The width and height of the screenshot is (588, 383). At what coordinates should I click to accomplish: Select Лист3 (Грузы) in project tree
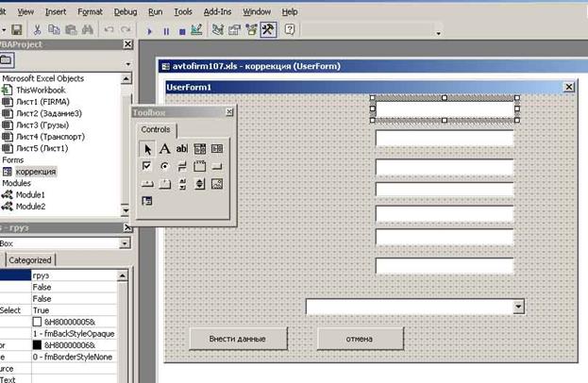click(x=42, y=125)
